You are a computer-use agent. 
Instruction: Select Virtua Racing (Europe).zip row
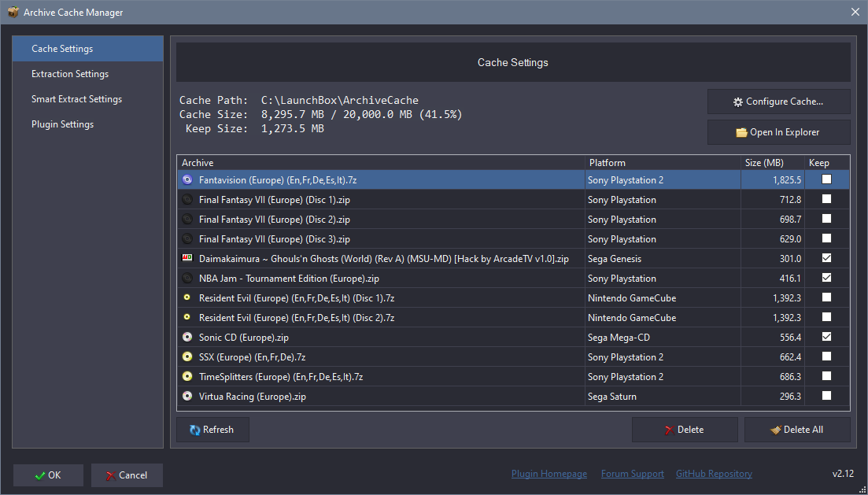pos(513,397)
